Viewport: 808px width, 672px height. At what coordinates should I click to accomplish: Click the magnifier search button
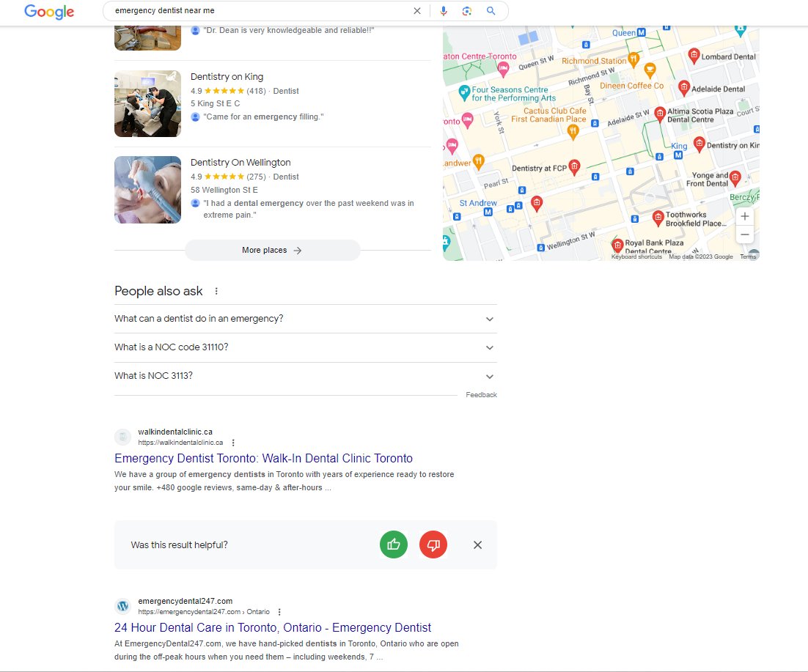[491, 11]
